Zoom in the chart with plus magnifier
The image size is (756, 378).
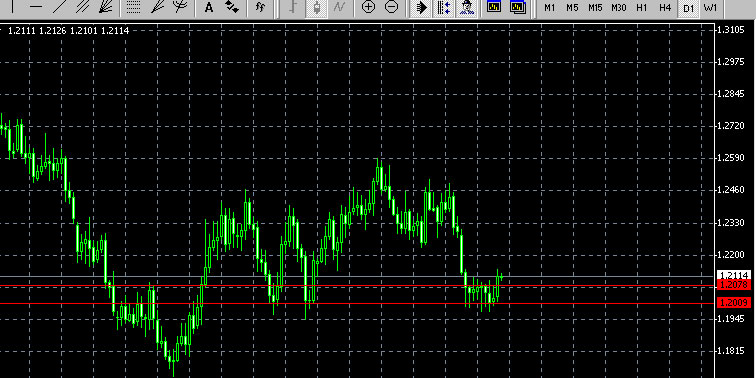pos(368,7)
